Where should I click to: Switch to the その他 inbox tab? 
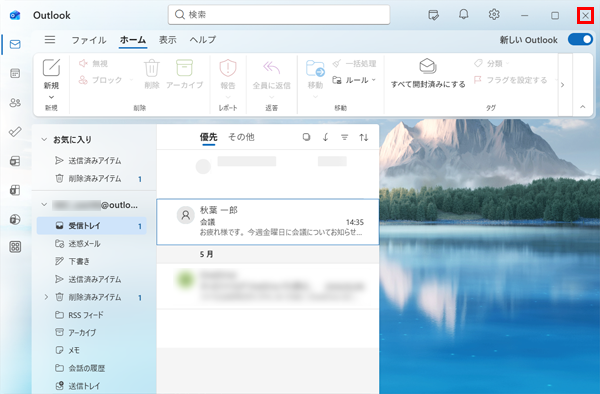pyautogui.click(x=241, y=137)
